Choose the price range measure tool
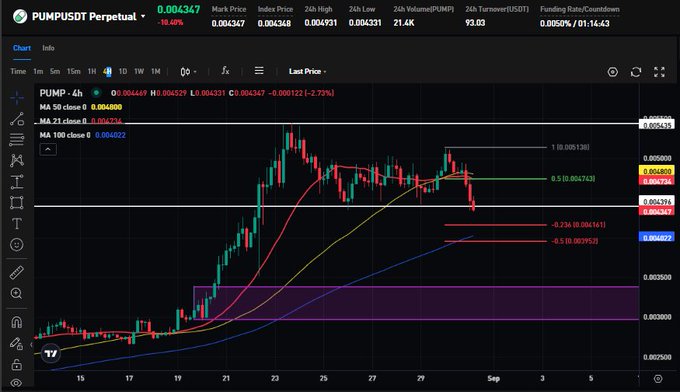 pyautogui.click(x=17, y=181)
